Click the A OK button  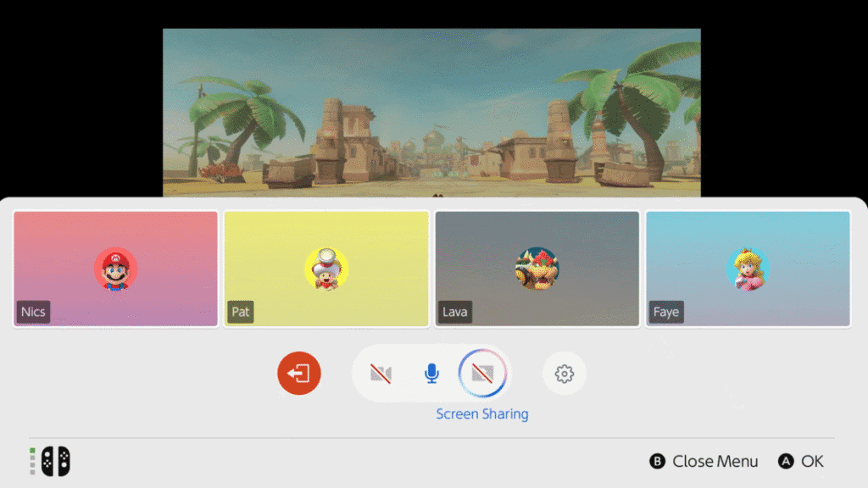[x=801, y=462]
